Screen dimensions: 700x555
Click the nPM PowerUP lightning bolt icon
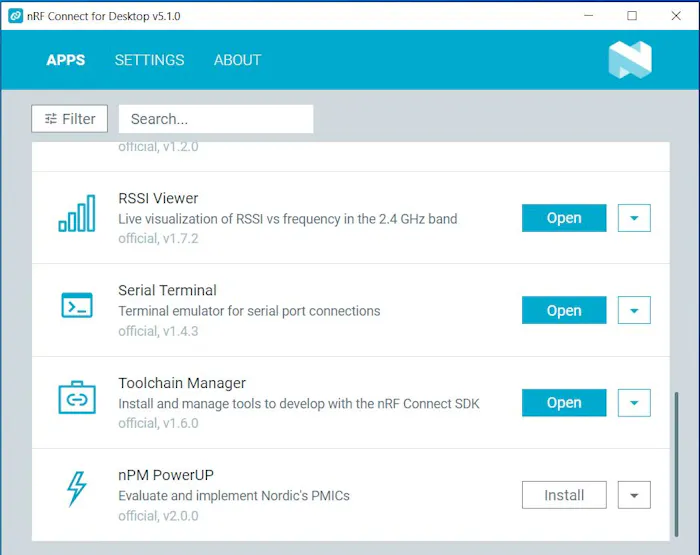click(x=77, y=489)
